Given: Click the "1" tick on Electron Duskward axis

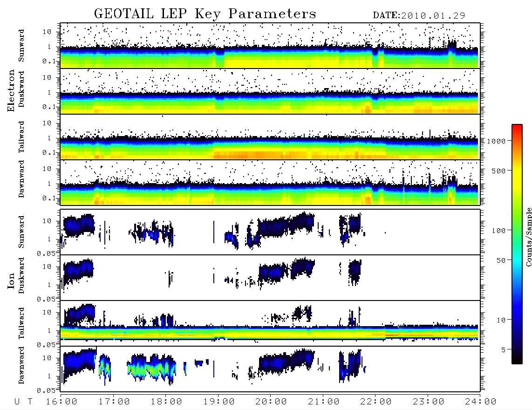Looking at the screenshot, I should [49, 92].
